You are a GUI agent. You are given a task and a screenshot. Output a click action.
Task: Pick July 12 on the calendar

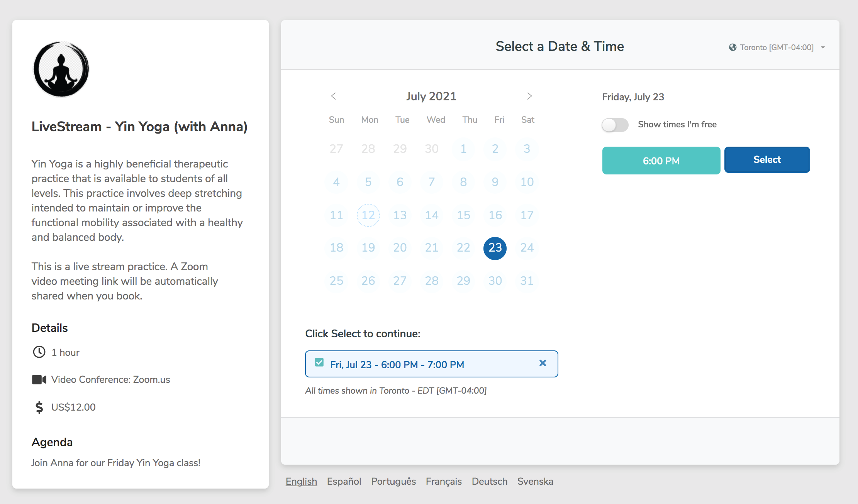coord(368,215)
